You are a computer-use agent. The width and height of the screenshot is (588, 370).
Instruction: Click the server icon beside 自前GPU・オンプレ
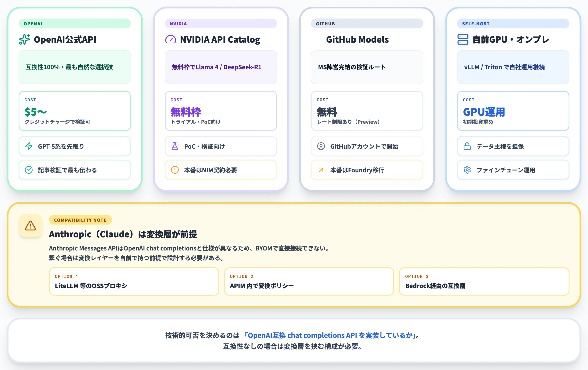pos(463,39)
